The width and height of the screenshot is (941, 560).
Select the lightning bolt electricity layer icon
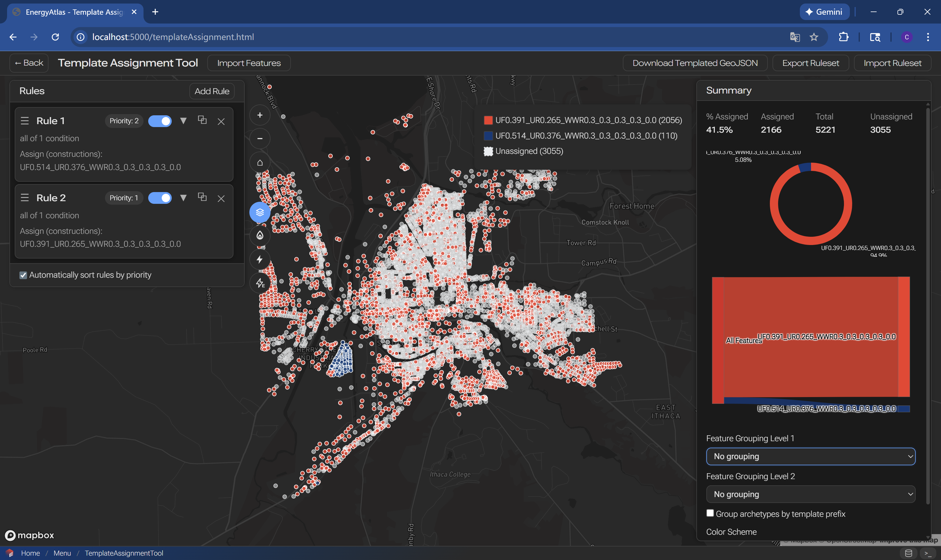pyautogui.click(x=260, y=260)
